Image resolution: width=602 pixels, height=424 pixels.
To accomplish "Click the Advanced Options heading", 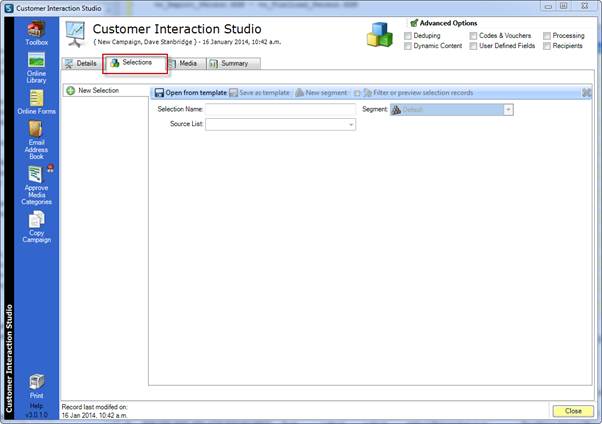I will [x=448, y=23].
